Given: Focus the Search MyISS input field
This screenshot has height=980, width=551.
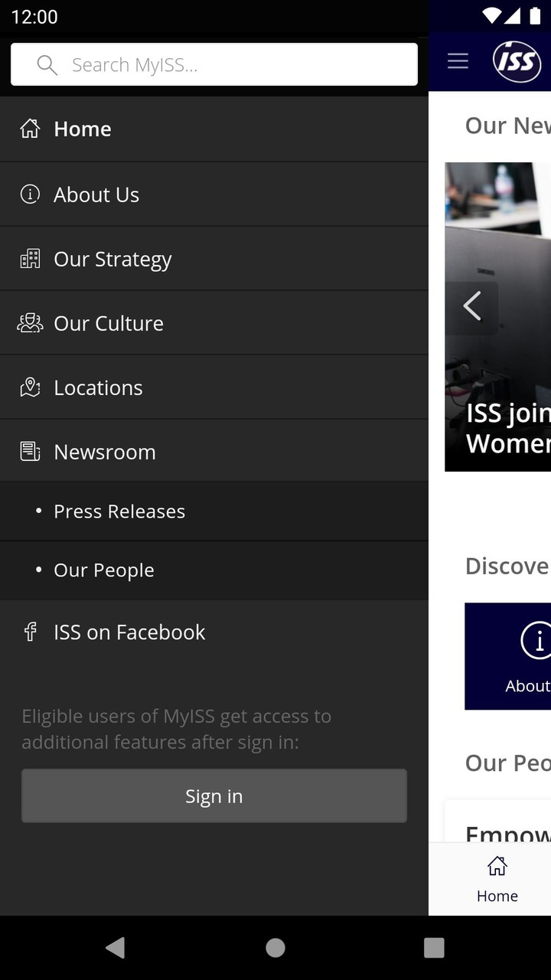Looking at the screenshot, I should point(230,65).
